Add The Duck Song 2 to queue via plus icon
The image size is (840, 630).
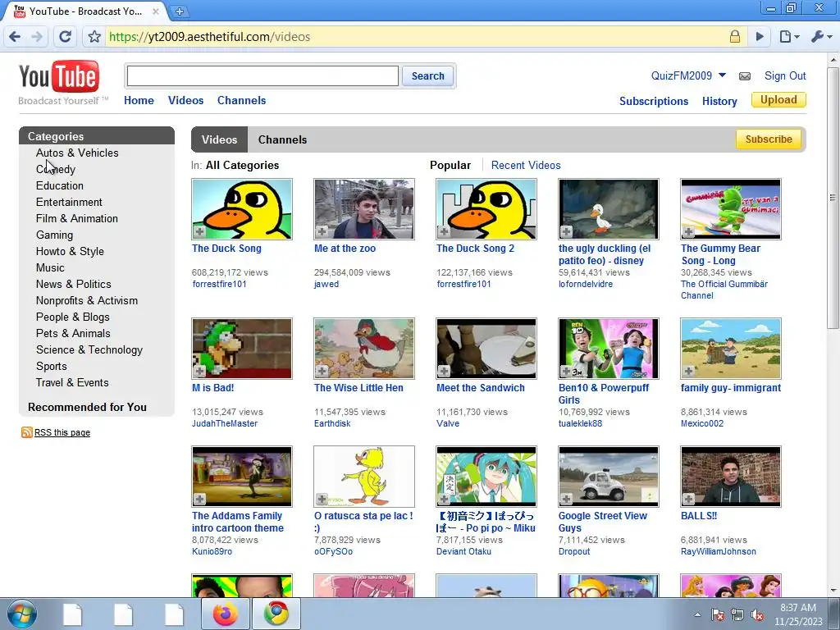tap(444, 231)
